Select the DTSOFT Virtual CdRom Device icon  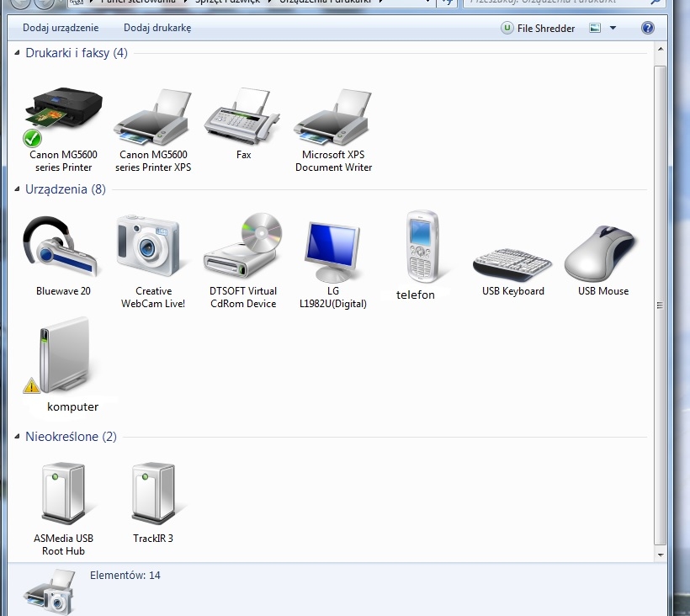click(243, 247)
